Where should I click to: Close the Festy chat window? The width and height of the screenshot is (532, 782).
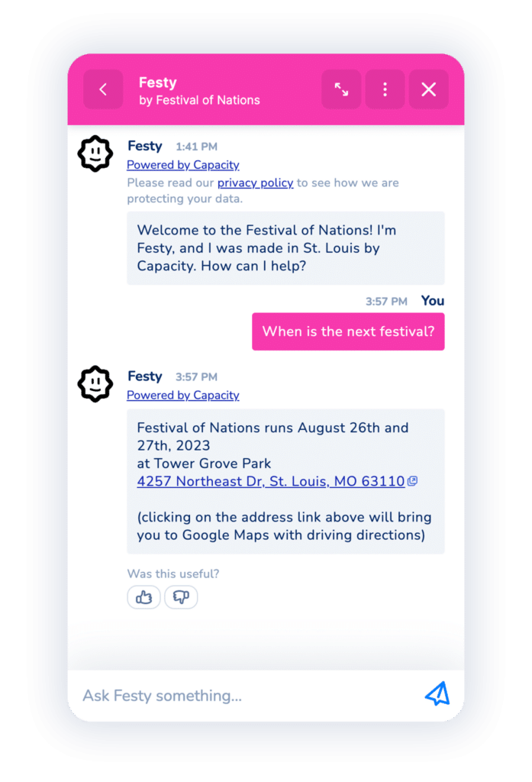429,89
